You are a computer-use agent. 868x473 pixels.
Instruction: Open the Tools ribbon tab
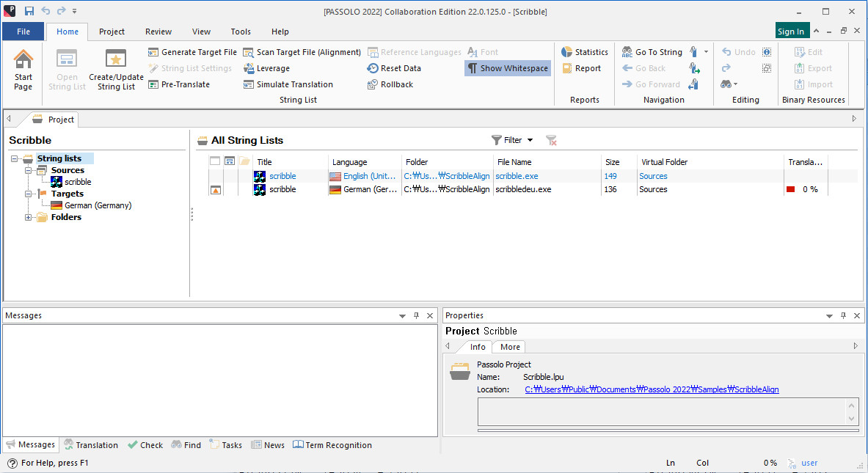point(241,32)
